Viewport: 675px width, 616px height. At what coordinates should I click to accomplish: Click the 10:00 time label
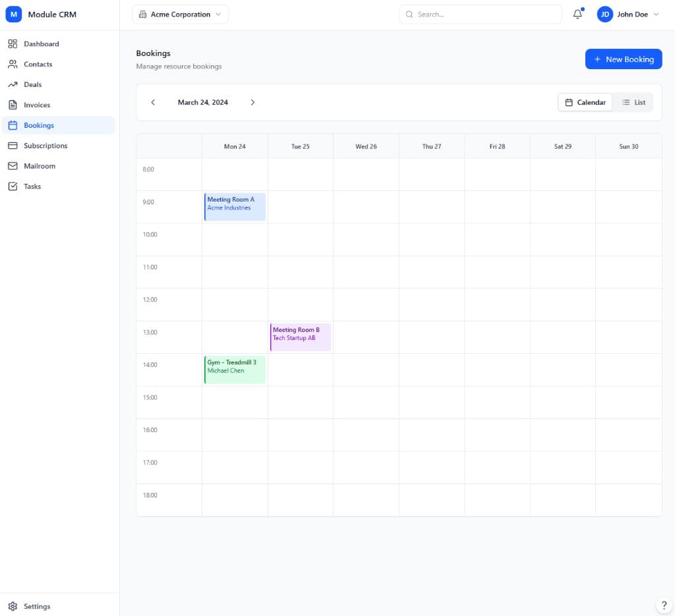point(150,235)
